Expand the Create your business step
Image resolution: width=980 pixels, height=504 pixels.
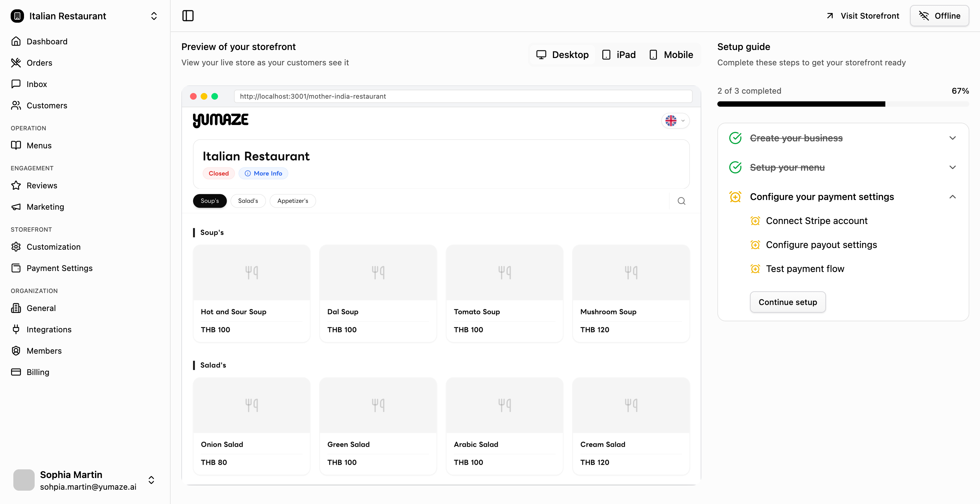pos(952,138)
